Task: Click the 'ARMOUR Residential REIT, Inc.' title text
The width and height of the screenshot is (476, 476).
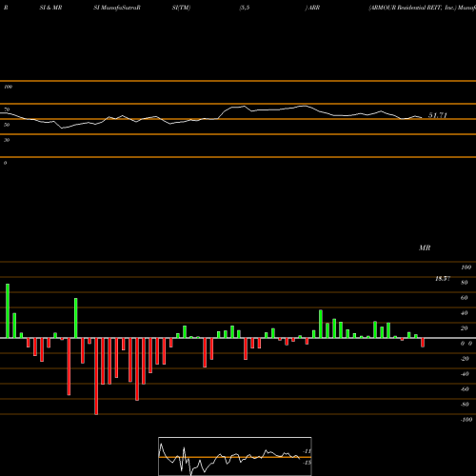Action: point(412,8)
